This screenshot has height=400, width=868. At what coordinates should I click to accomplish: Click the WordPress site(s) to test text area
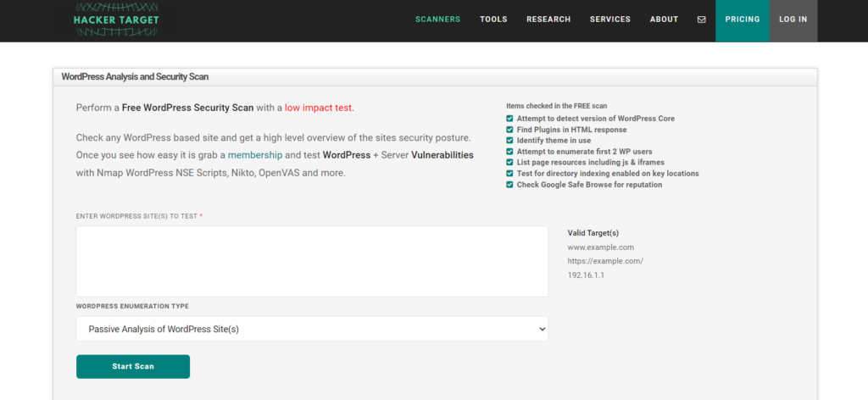[312, 261]
